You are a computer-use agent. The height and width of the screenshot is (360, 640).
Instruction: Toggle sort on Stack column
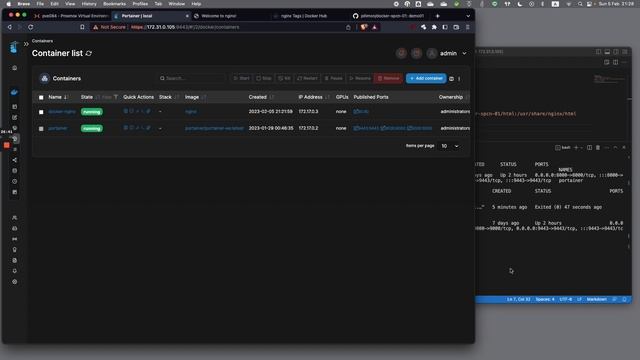click(x=168, y=97)
